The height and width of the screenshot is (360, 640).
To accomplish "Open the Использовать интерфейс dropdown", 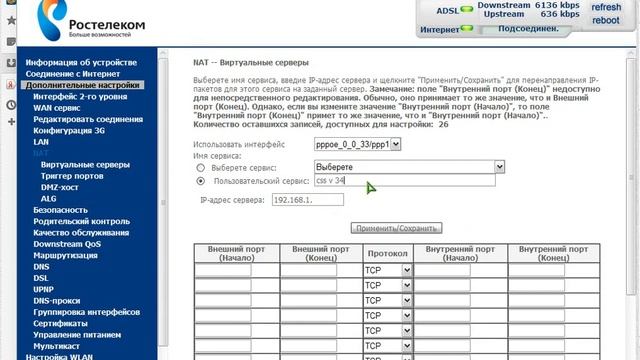I will coord(358,144).
